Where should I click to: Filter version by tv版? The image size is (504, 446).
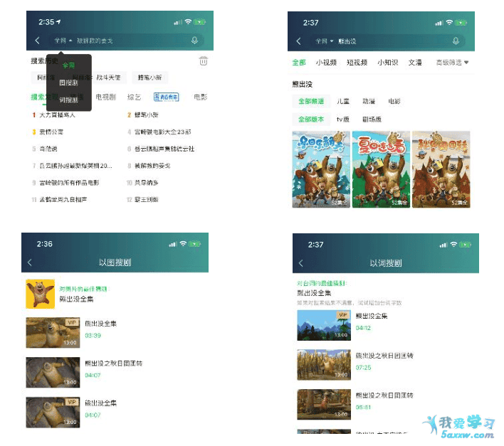tap(343, 119)
